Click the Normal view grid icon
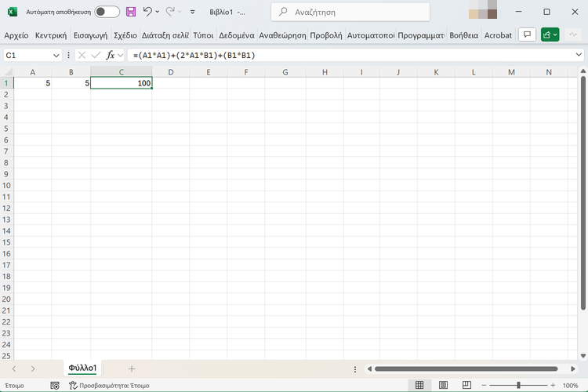Viewport: 588px width, 392px height. tap(419, 385)
